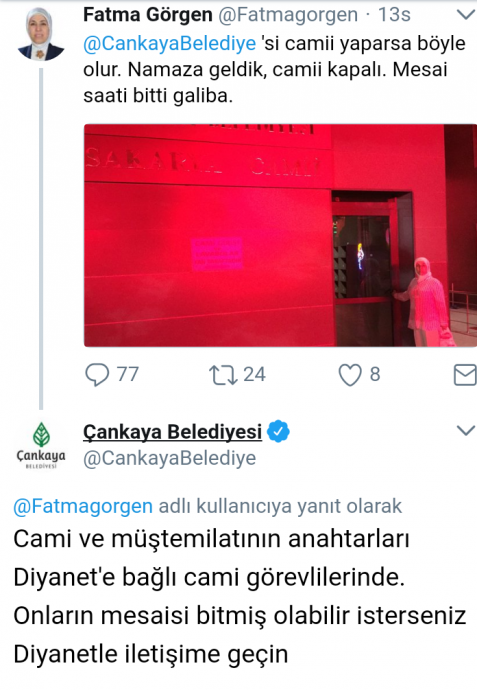This screenshot has width=477, height=690.
Task: Open the reply icon with 77 replies
Action: (x=97, y=375)
